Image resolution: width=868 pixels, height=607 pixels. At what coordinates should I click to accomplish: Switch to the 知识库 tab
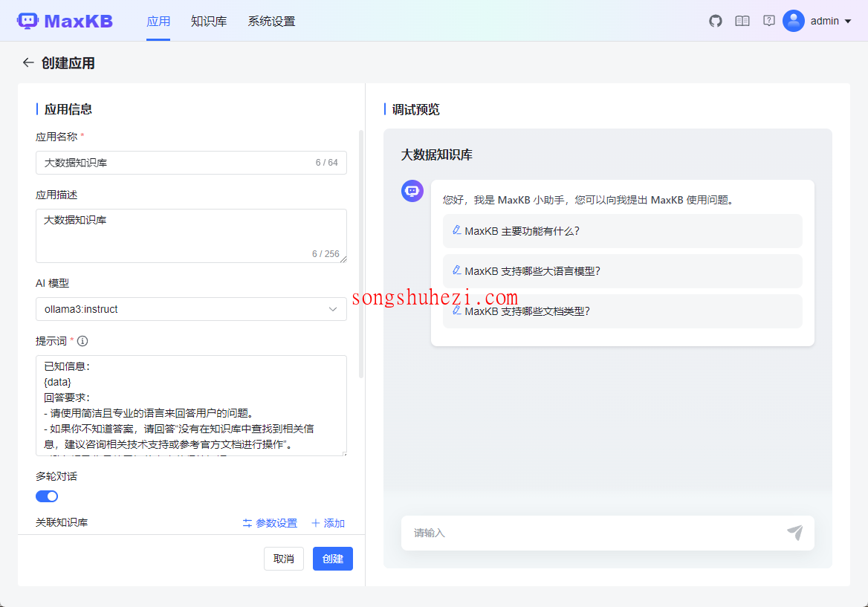tap(209, 21)
